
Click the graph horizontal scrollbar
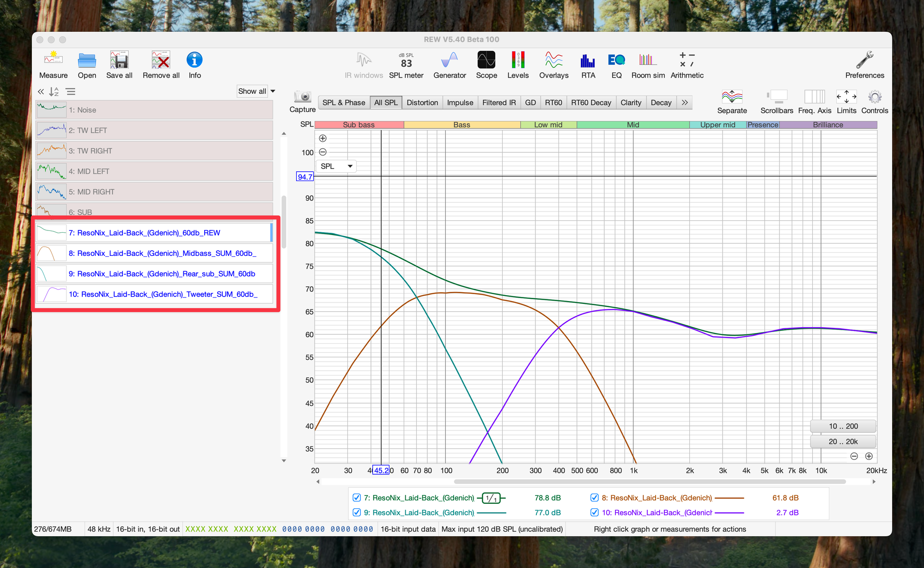tap(649, 482)
